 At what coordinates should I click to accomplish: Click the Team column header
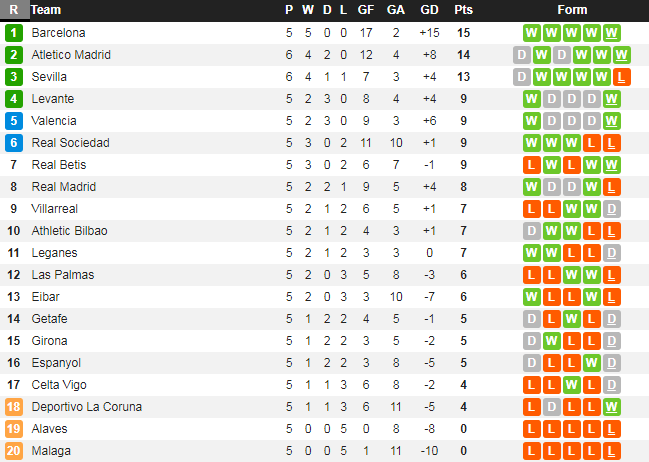tap(46, 10)
